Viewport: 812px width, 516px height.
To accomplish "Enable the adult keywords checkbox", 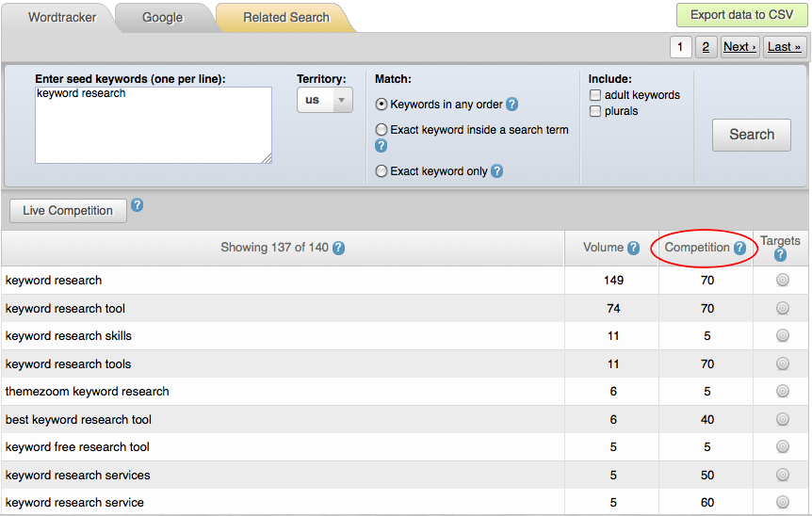I will [595, 95].
